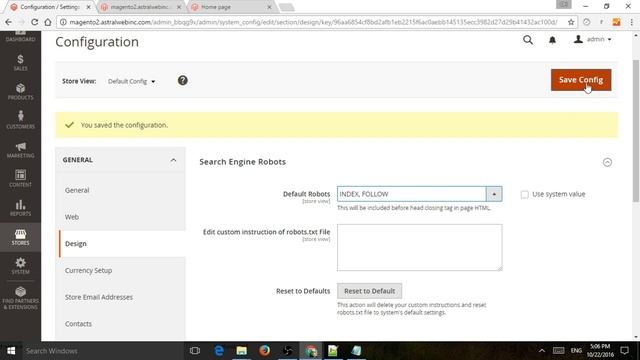
Task: Open the Default Robots dropdown
Action: tap(420, 194)
